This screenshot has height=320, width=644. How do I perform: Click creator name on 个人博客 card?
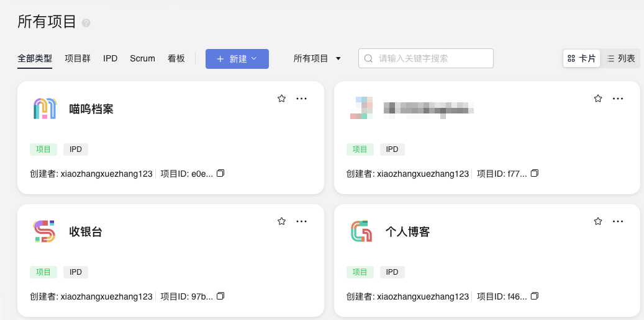click(x=423, y=296)
